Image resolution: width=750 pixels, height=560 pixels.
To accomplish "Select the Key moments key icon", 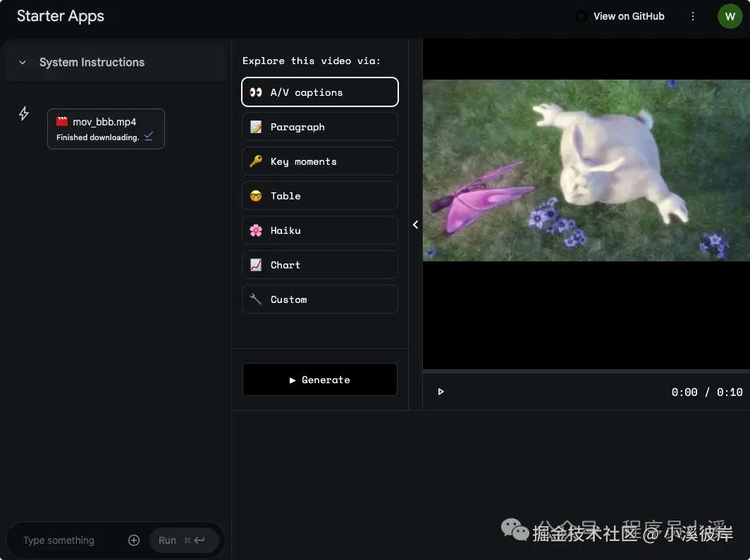I will click(x=255, y=161).
